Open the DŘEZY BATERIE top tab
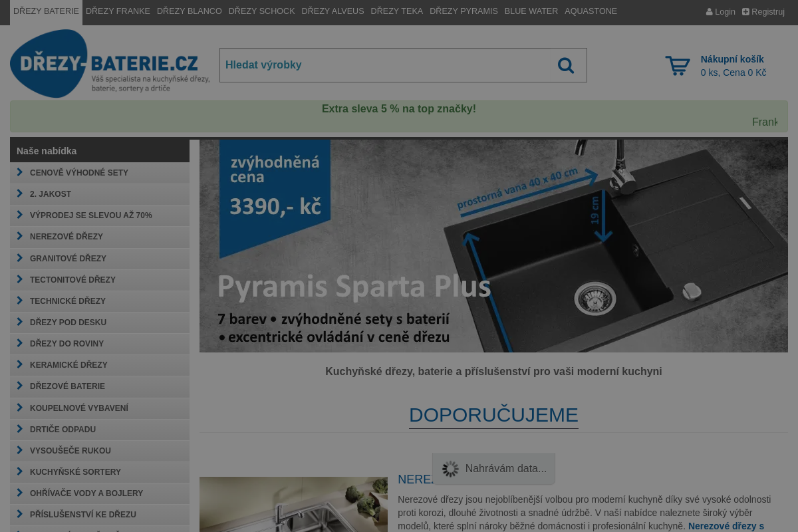The image size is (798, 532). coord(46,12)
